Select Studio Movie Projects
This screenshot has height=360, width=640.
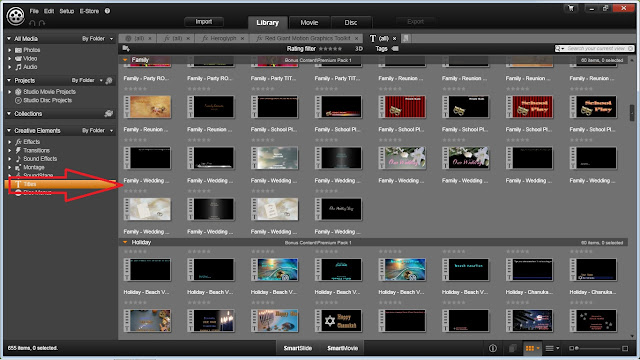(x=49, y=92)
